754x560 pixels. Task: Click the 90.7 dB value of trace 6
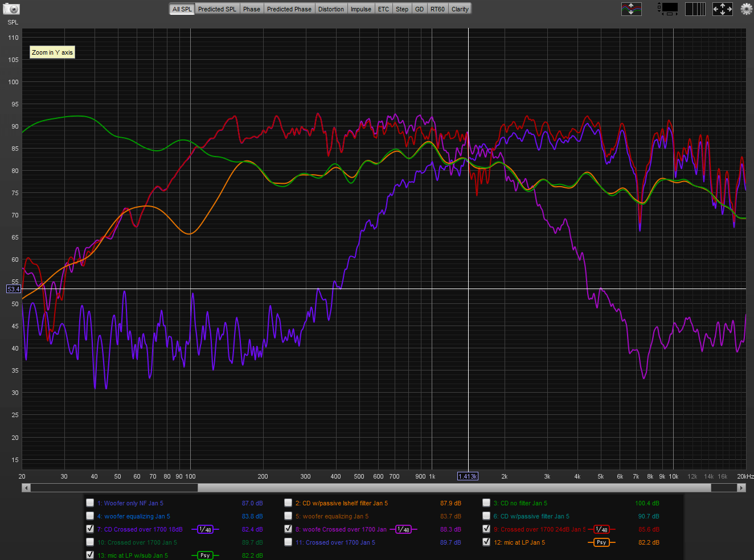click(x=649, y=516)
